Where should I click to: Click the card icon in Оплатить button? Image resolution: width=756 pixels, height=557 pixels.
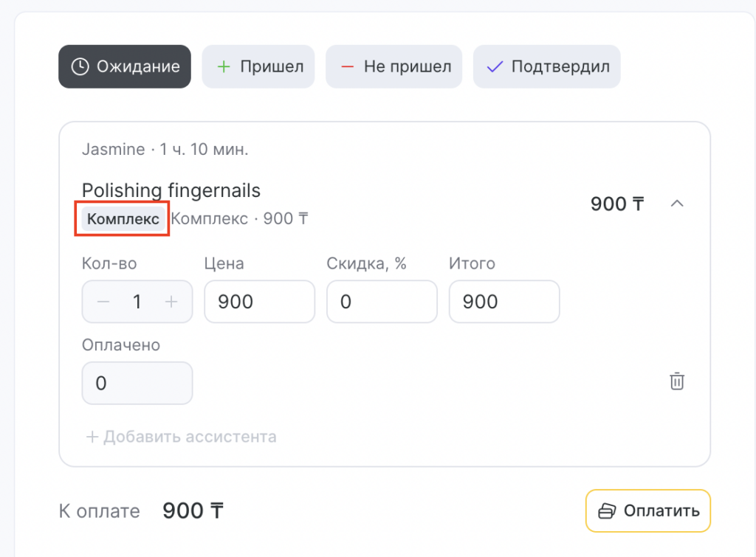pos(607,511)
